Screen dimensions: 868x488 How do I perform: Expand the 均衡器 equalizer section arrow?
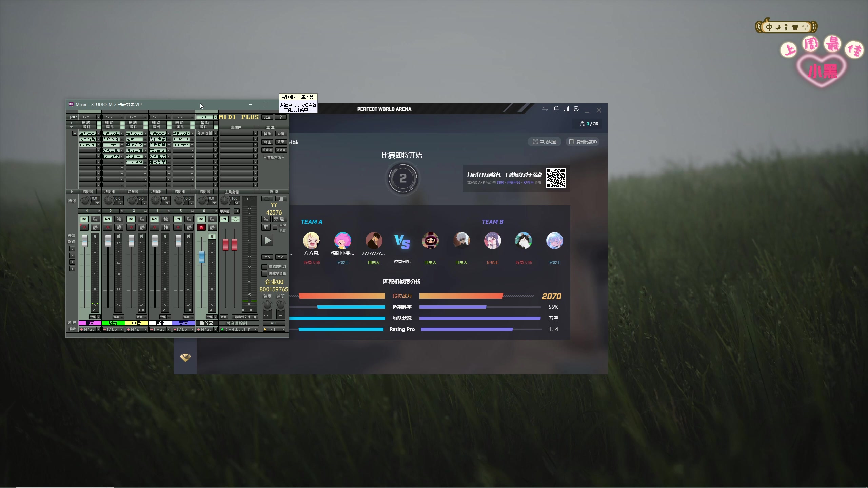[72, 192]
